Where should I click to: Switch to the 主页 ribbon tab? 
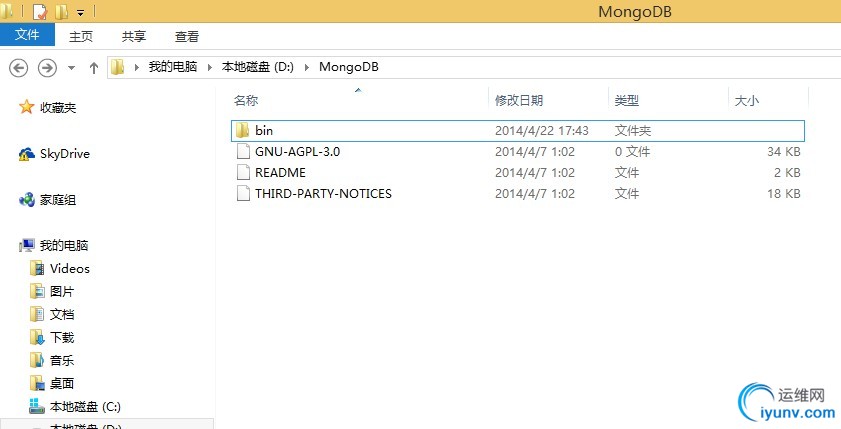point(81,36)
